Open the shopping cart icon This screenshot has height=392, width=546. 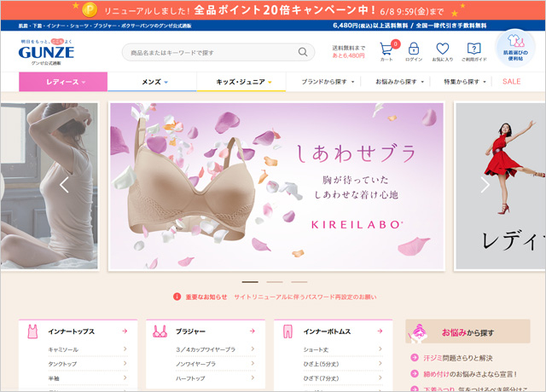(386, 49)
